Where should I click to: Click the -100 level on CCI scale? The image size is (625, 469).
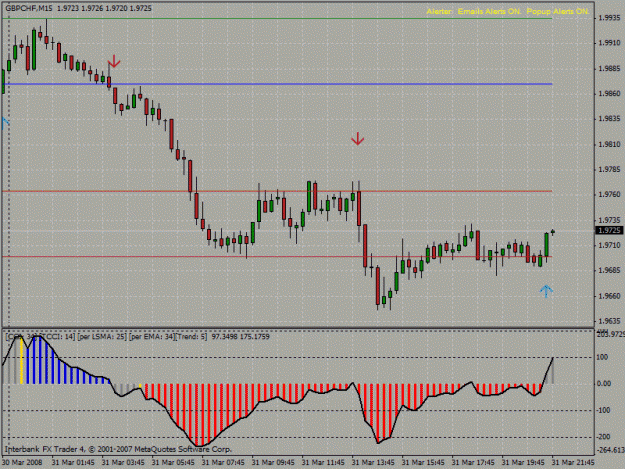click(603, 410)
